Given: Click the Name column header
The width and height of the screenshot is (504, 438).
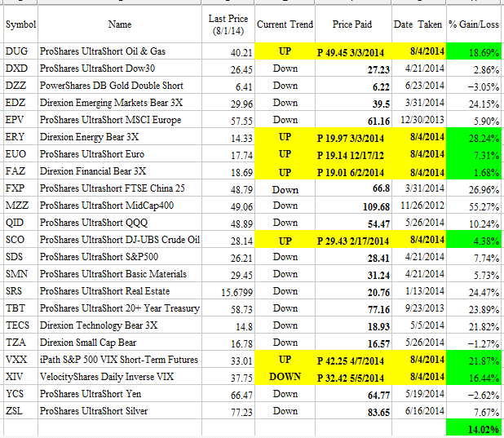Looking at the screenshot, I should tap(120, 24).
